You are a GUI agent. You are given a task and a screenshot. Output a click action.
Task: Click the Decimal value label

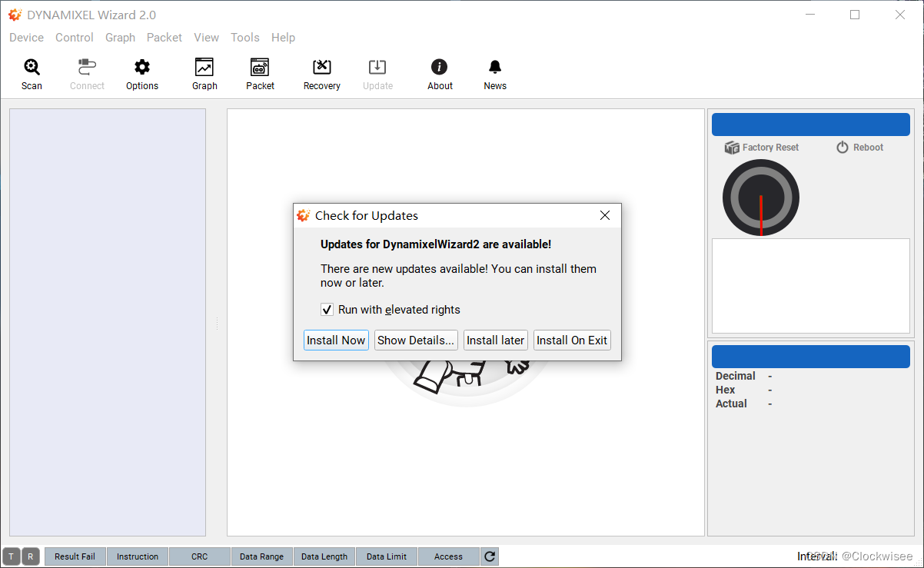click(736, 376)
